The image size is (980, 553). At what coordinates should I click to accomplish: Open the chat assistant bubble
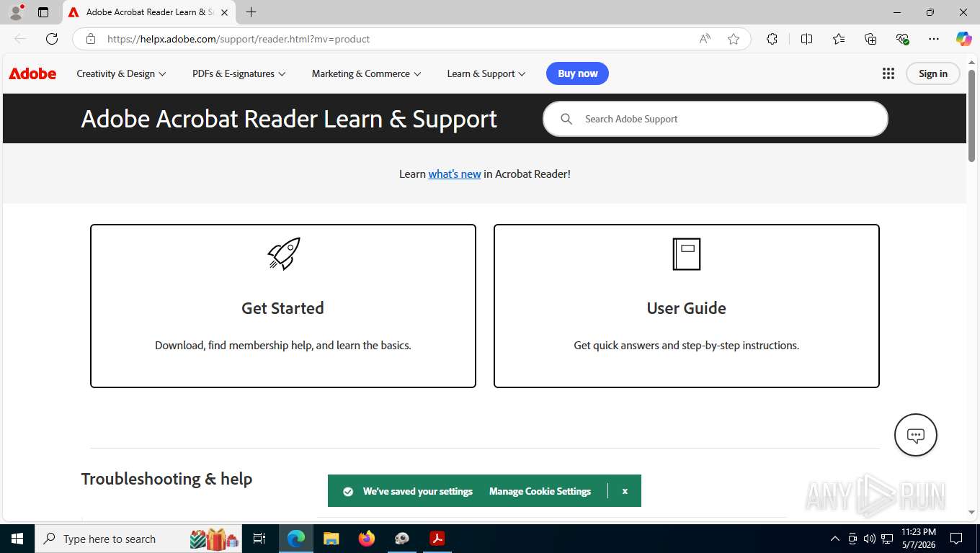point(915,435)
